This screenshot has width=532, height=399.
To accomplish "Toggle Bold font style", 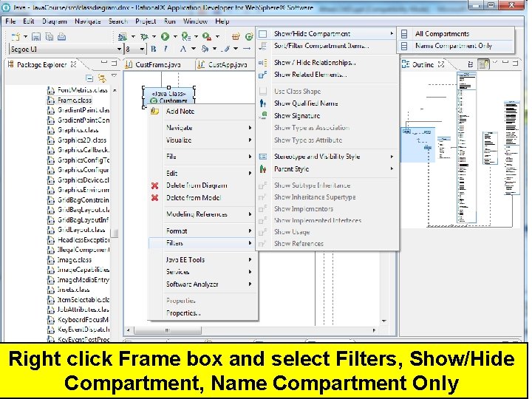I will tap(154, 50).
